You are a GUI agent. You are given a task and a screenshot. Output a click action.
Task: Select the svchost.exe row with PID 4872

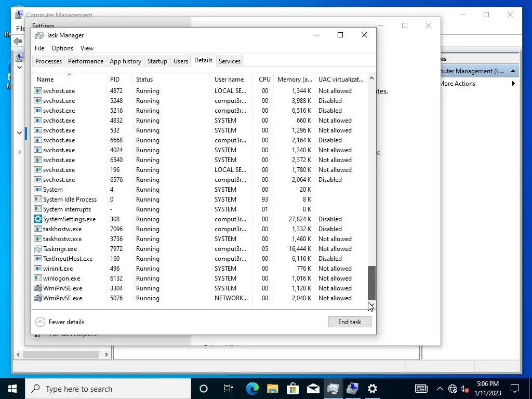200,91
